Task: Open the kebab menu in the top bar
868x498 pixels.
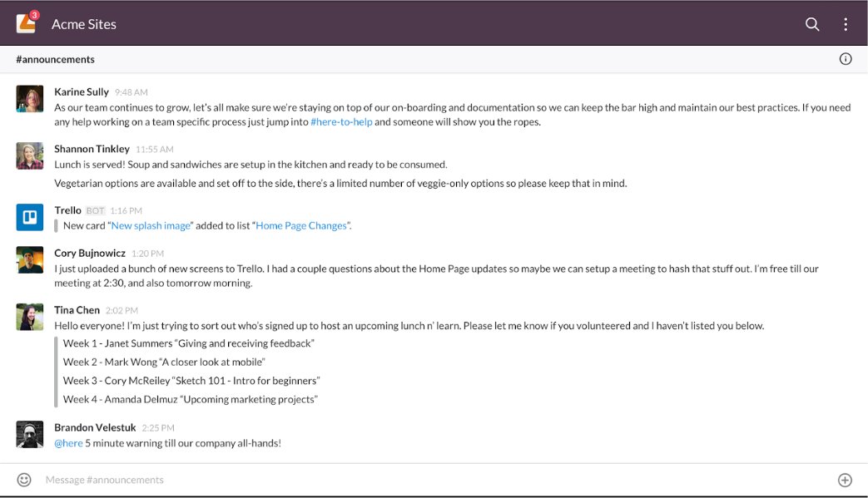Action: click(x=845, y=24)
